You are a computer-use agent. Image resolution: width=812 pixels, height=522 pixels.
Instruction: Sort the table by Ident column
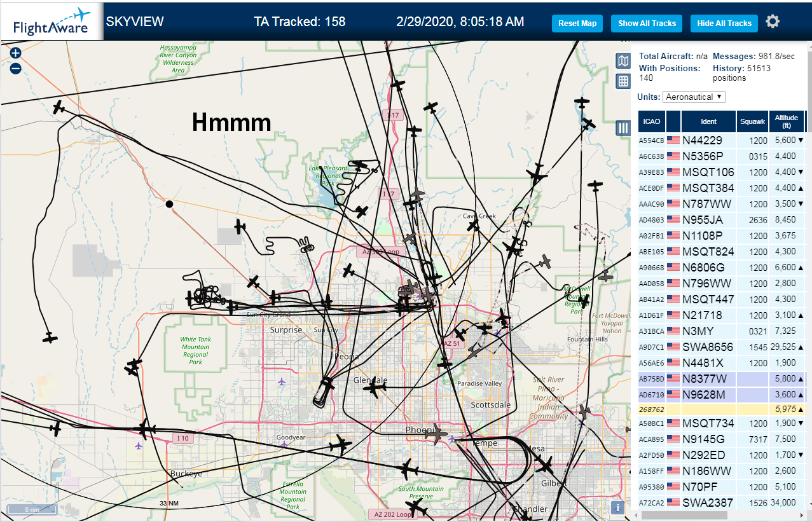[708, 121]
